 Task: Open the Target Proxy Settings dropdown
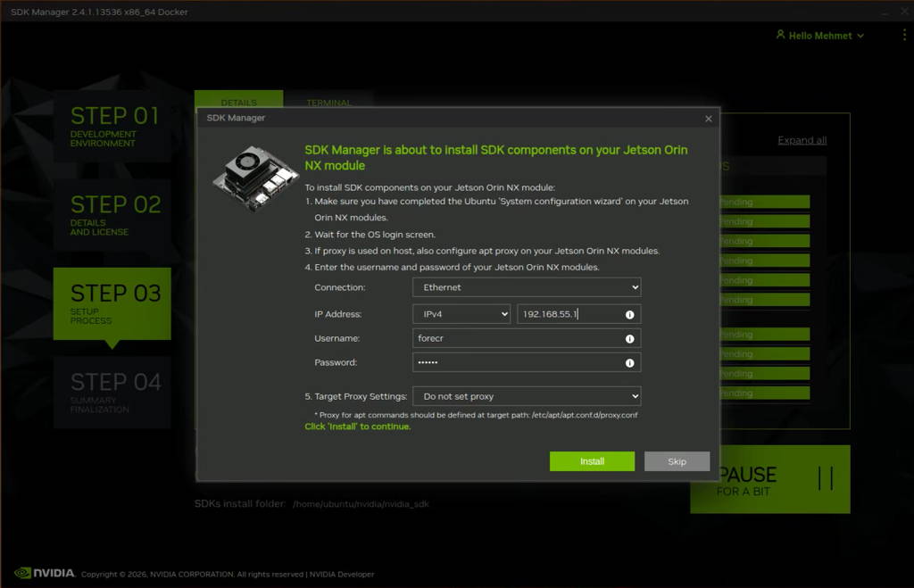(x=527, y=396)
